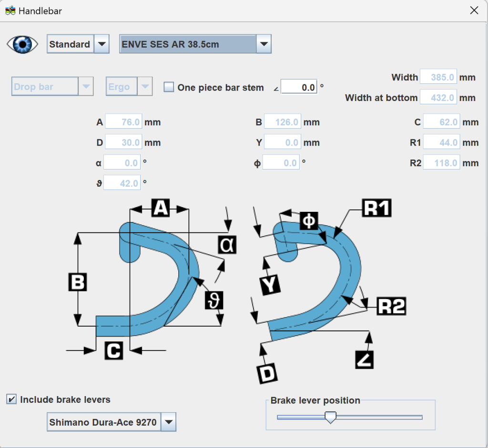Enable One piece bar stem checkbox

pos(169,87)
